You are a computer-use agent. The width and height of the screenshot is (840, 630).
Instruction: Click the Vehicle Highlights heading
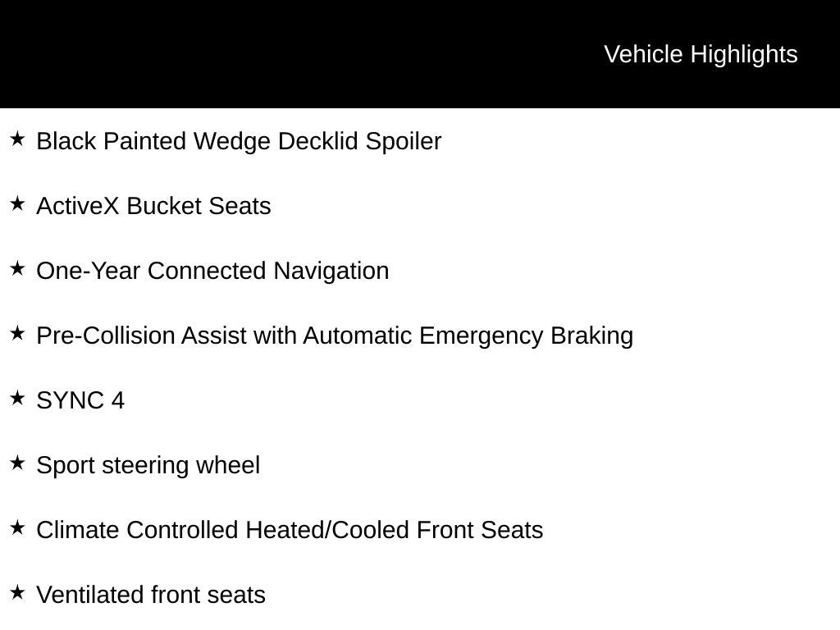701,55
